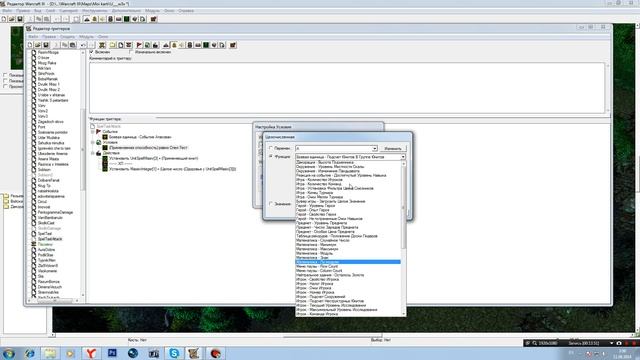This screenshot has height=360, width=640.
Task: Click the trigger comment text area
Action: coord(347,88)
